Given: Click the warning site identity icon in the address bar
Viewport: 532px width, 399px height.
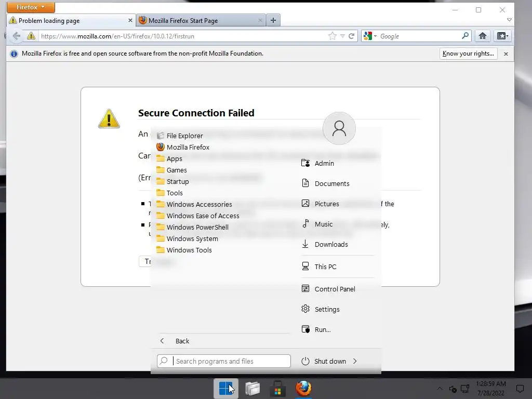Looking at the screenshot, I should [x=31, y=36].
